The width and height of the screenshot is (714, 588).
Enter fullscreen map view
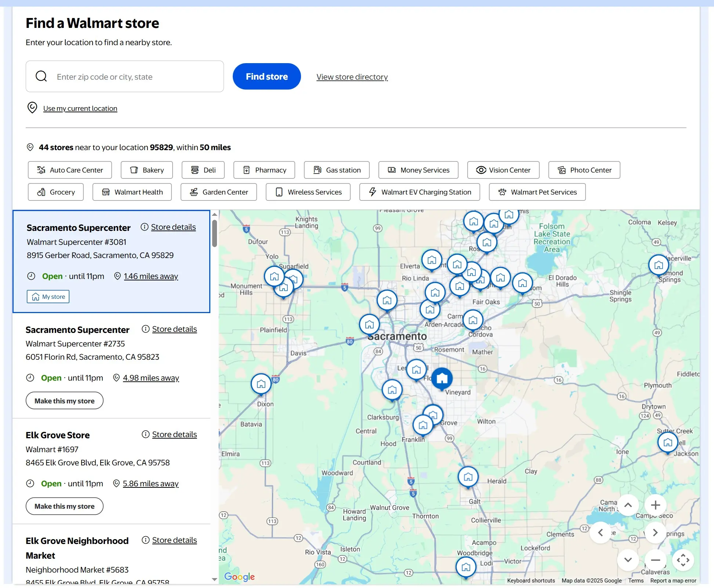click(x=683, y=560)
